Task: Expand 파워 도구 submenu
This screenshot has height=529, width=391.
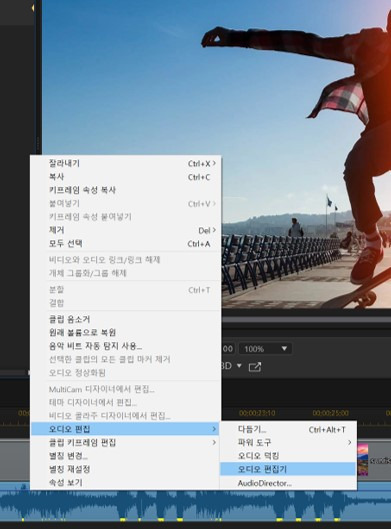Action: [x=288, y=442]
